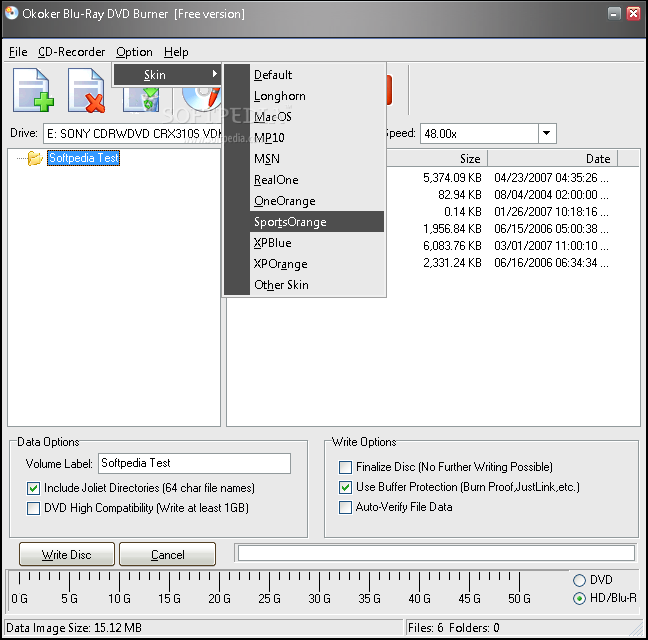Choose the RealOne skin
This screenshot has width=648, height=640.
click(317, 180)
